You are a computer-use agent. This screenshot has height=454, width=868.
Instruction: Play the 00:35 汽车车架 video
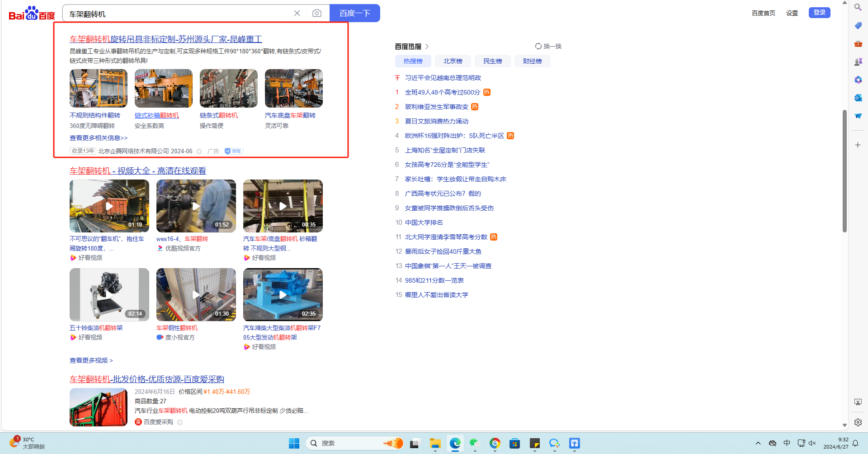tap(283, 206)
